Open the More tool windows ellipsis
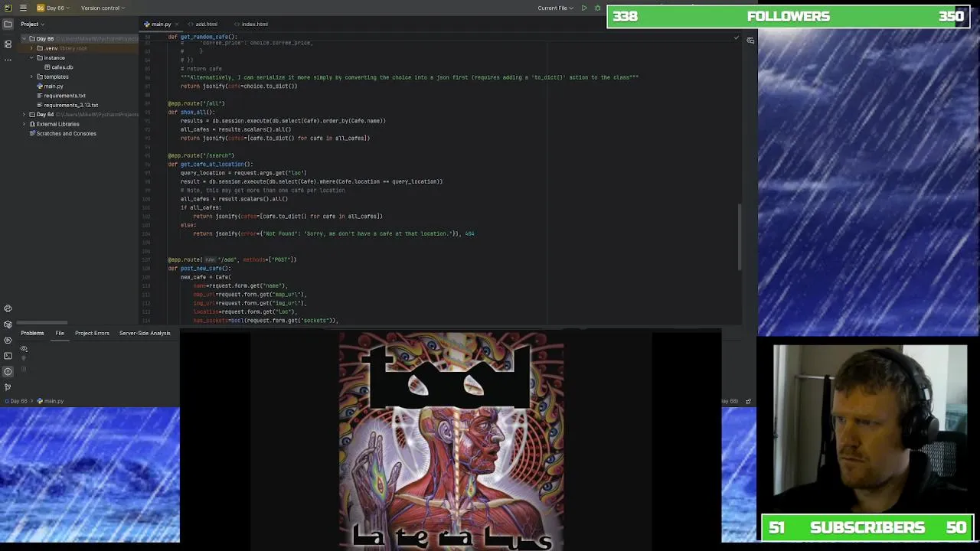Viewport: 980px width, 551px height. 8,59
